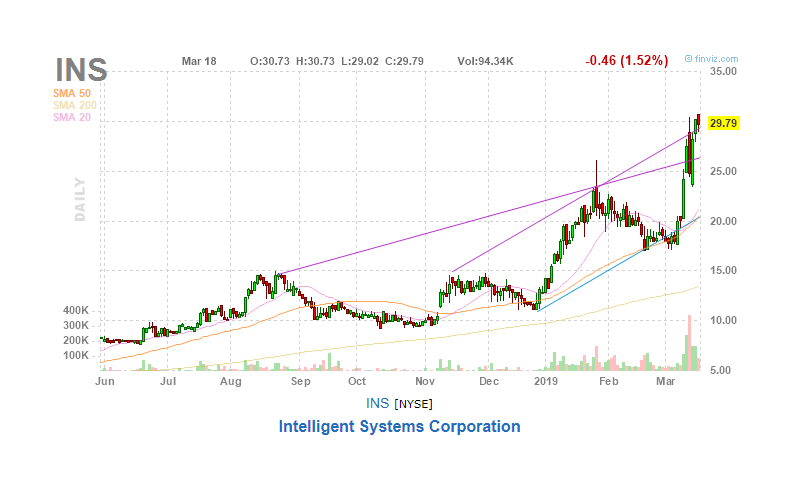Click the open price O:30.73
793x490 pixels.
(x=270, y=61)
